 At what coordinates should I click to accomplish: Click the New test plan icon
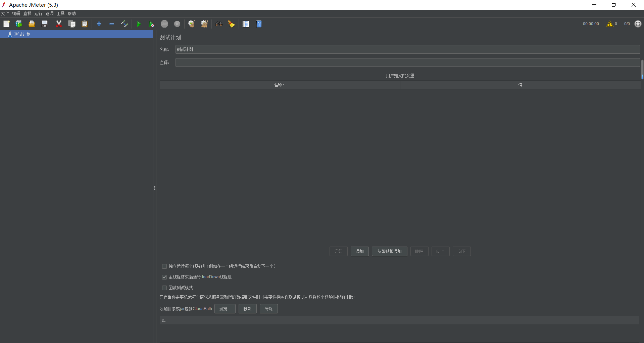coord(6,24)
